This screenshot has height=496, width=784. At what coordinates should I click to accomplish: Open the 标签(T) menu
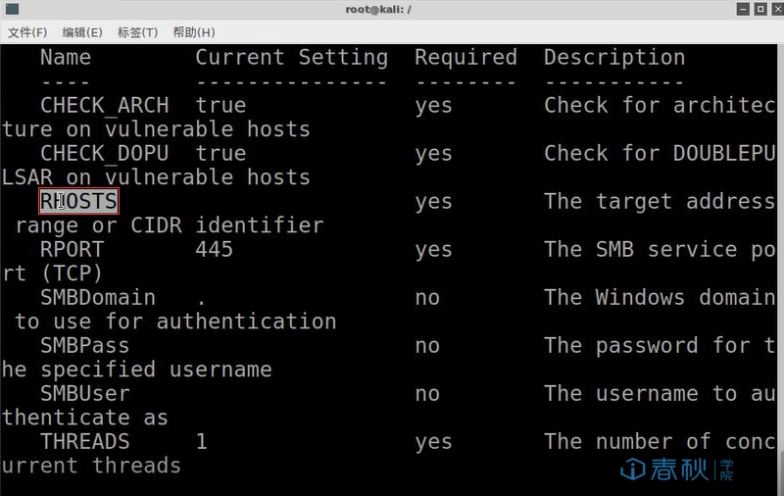(138, 32)
